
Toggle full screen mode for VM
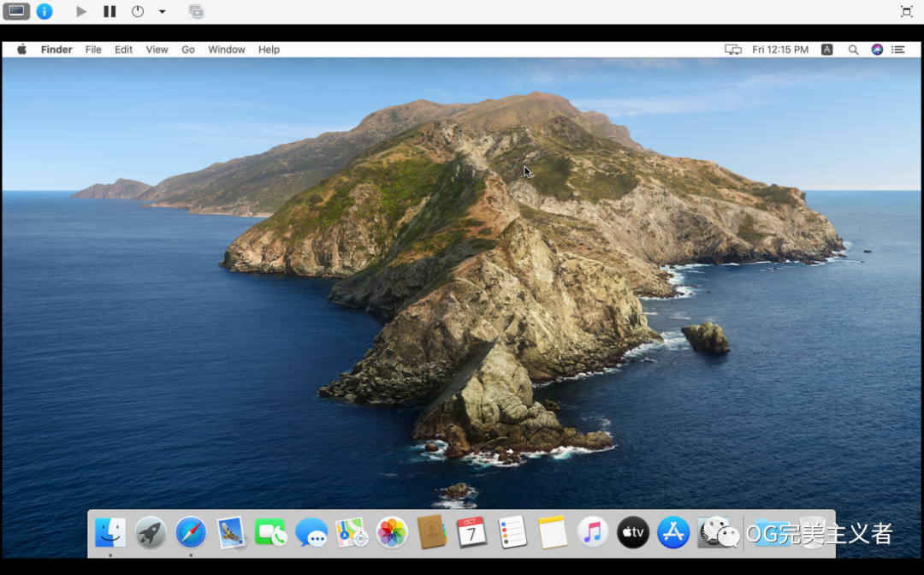(x=906, y=11)
